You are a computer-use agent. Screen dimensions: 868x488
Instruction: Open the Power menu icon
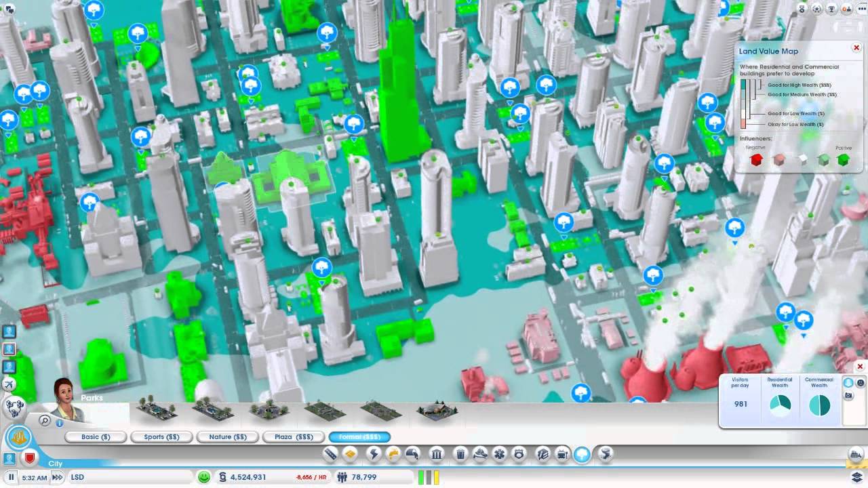point(374,453)
